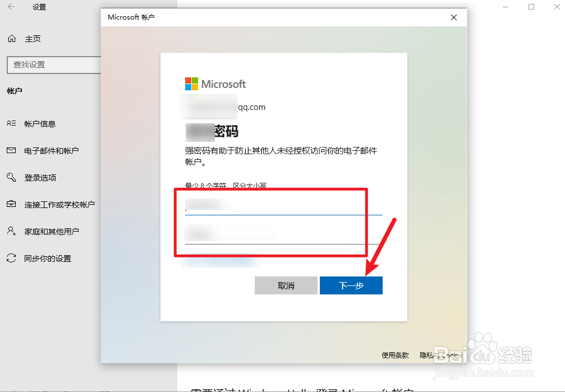Focus the first password input field

(x=283, y=205)
